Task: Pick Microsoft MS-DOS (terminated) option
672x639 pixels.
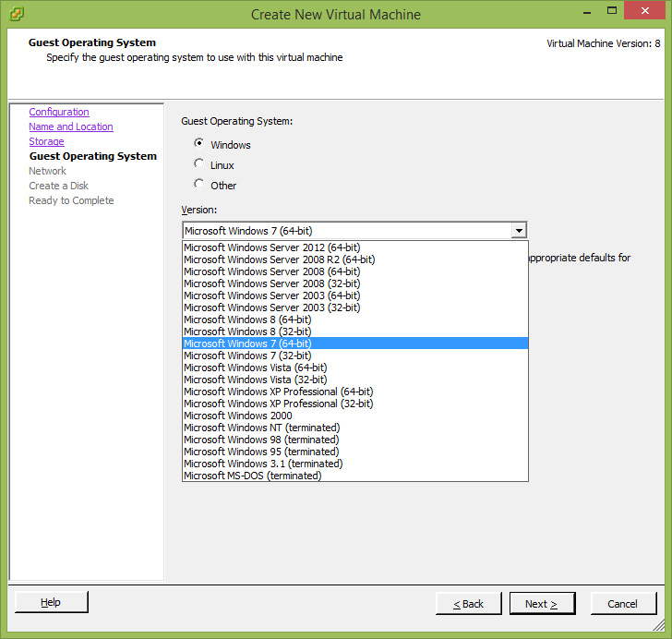Action: [x=354, y=476]
